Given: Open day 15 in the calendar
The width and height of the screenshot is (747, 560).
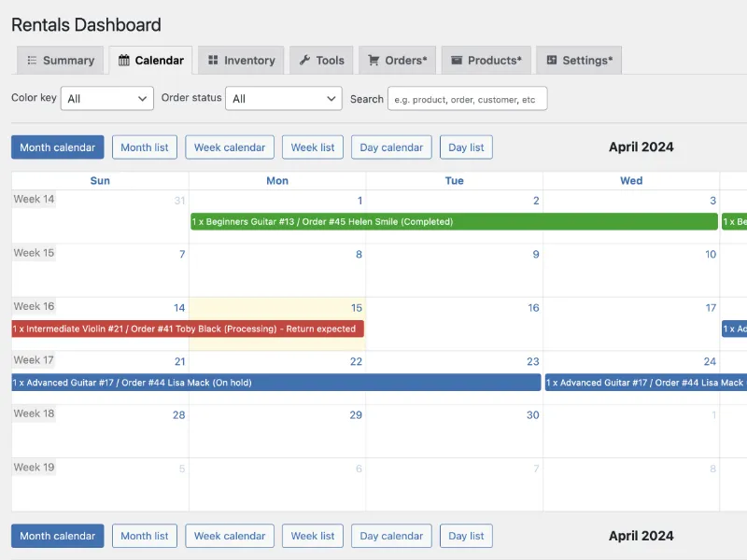Looking at the screenshot, I should tap(357, 308).
